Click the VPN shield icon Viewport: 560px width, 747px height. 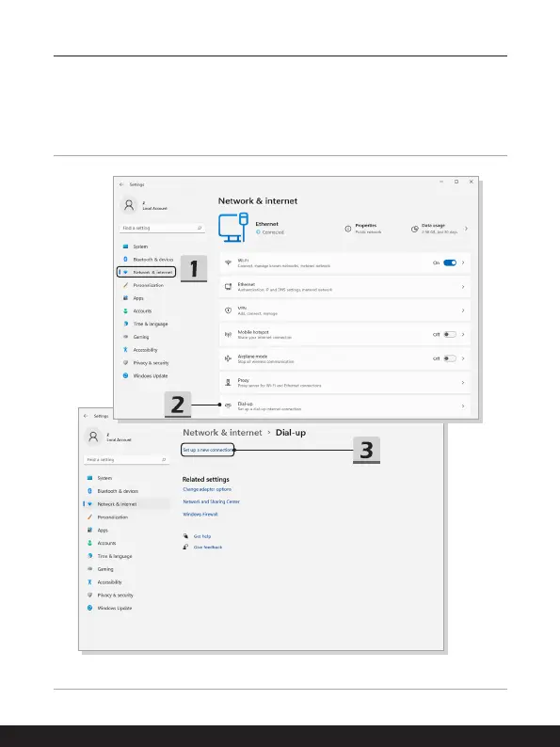[x=228, y=310]
